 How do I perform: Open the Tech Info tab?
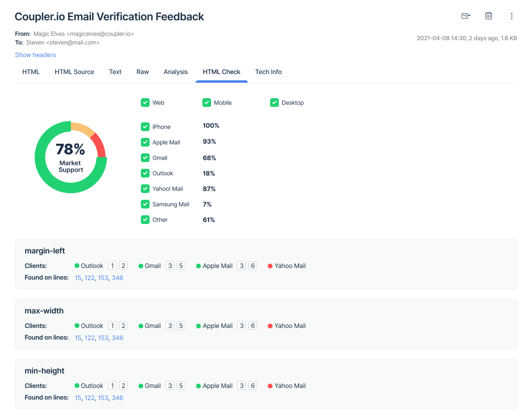click(x=268, y=72)
